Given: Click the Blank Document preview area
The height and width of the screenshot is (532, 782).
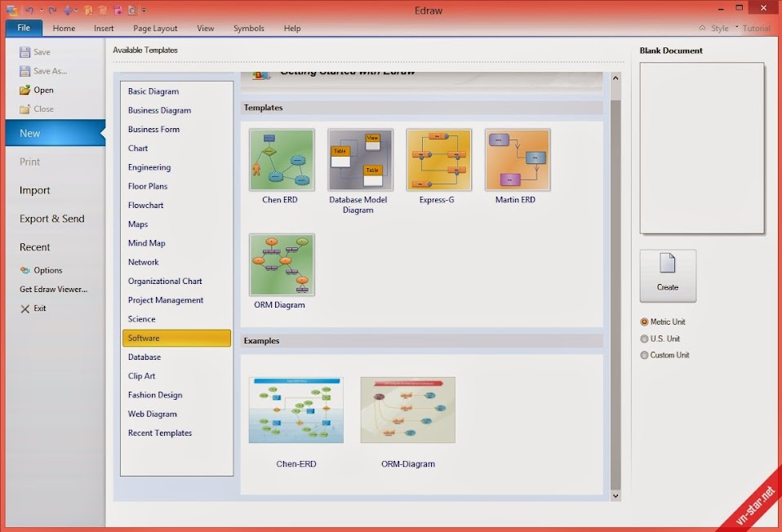Looking at the screenshot, I should point(702,148).
